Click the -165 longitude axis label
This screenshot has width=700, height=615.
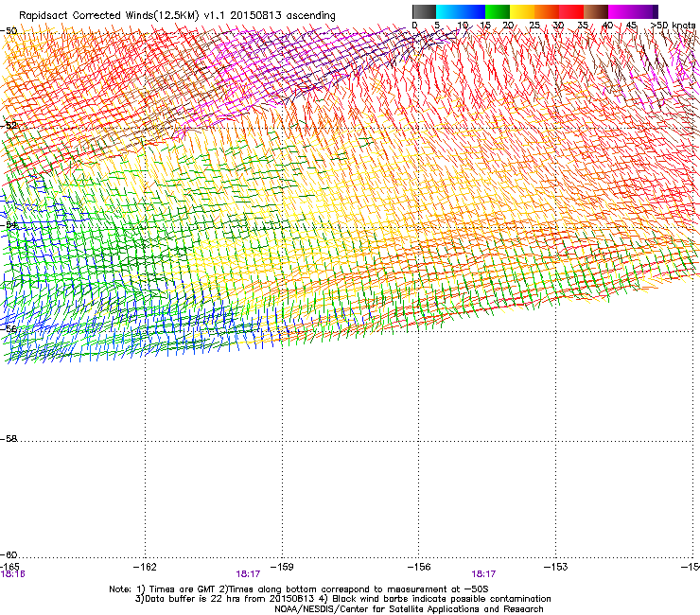coord(9,567)
